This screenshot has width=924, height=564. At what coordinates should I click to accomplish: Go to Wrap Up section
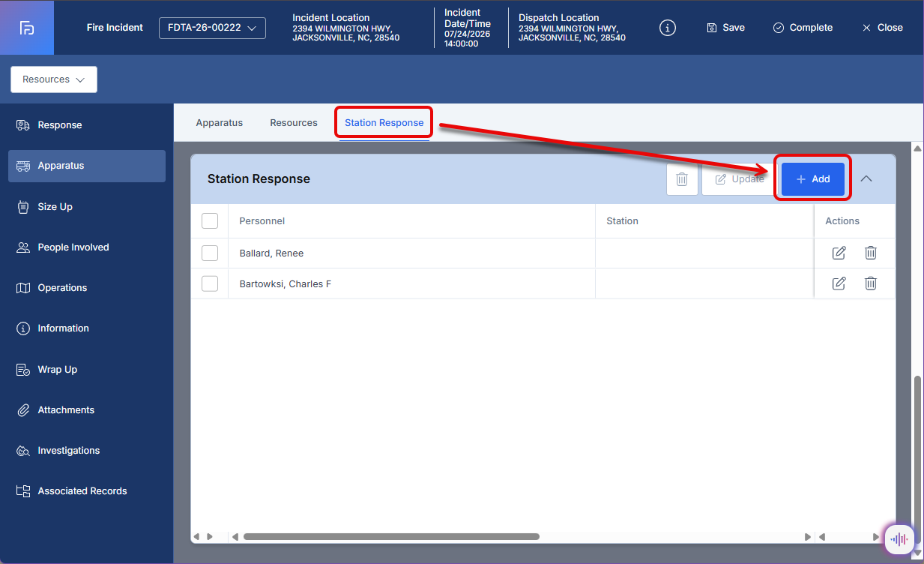(87, 370)
